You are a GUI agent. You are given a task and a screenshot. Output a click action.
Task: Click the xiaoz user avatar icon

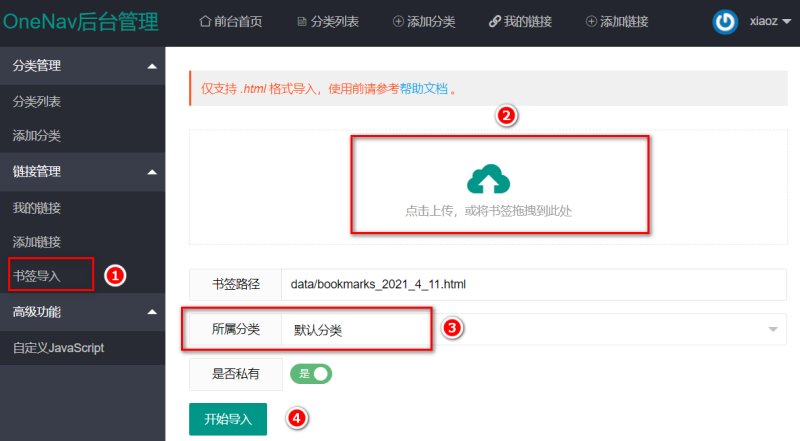(725, 22)
